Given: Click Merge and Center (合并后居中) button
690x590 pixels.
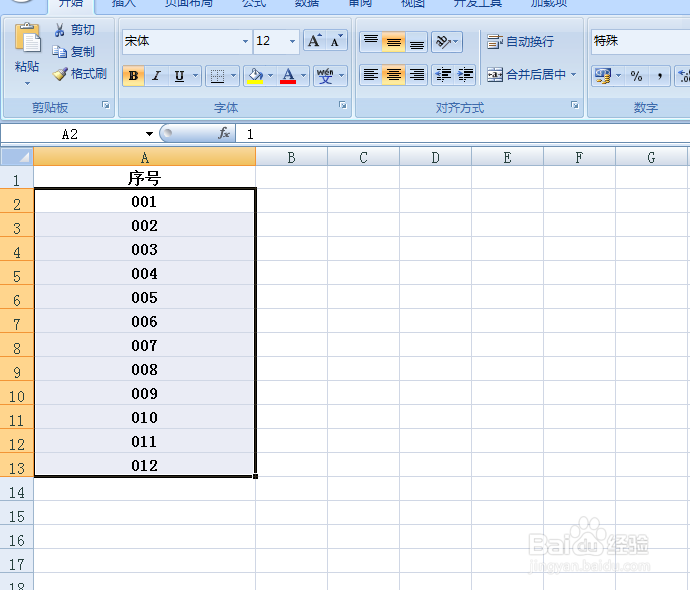Looking at the screenshot, I should click(x=526, y=74).
